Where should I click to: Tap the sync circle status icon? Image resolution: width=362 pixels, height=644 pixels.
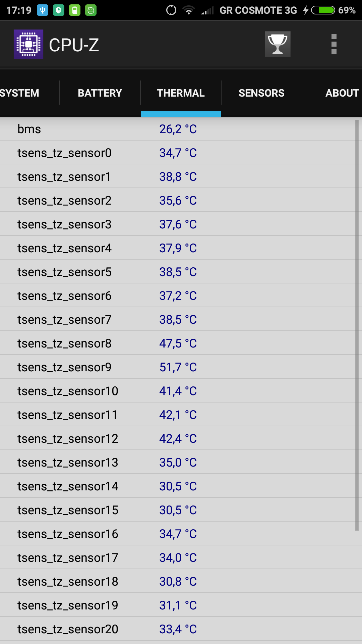171,10
